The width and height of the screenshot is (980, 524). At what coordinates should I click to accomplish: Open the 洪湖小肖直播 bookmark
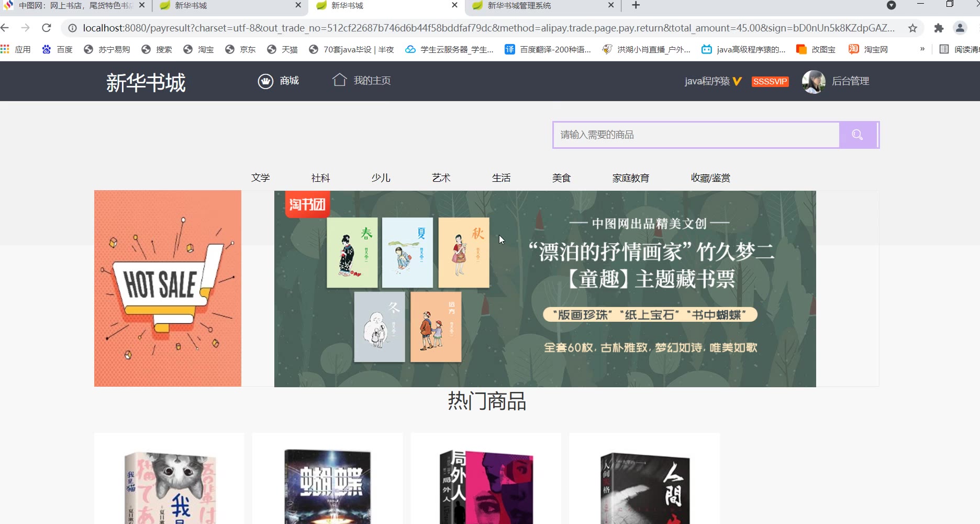[x=647, y=49]
